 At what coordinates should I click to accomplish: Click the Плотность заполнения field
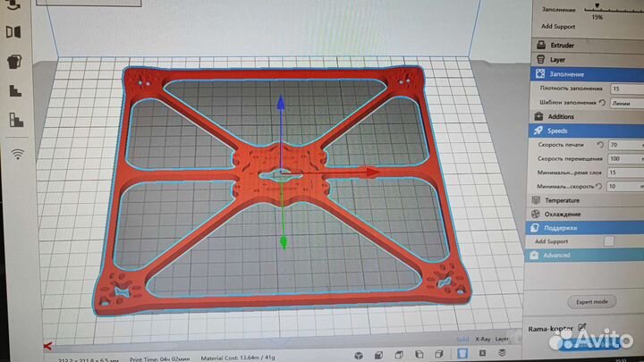pyautogui.click(x=627, y=88)
